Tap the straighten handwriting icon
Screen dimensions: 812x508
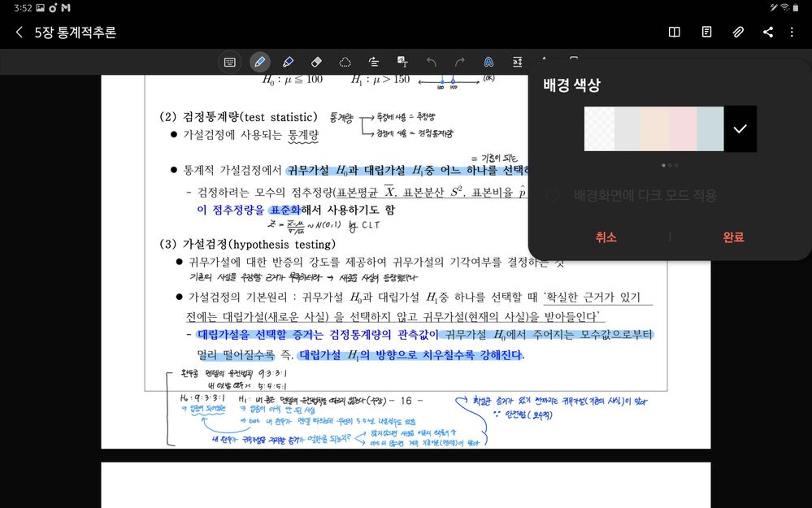373,62
